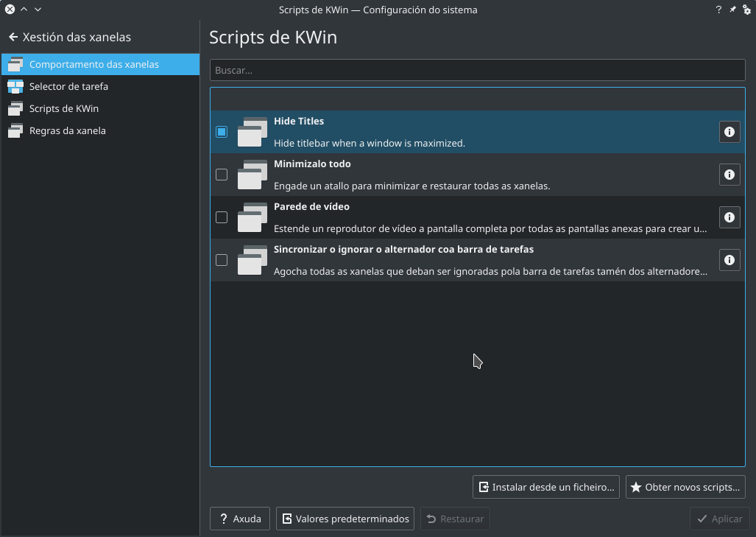Select Selector de tarefa in sidebar
Viewport: 756px width, 537px height.
(100, 86)
